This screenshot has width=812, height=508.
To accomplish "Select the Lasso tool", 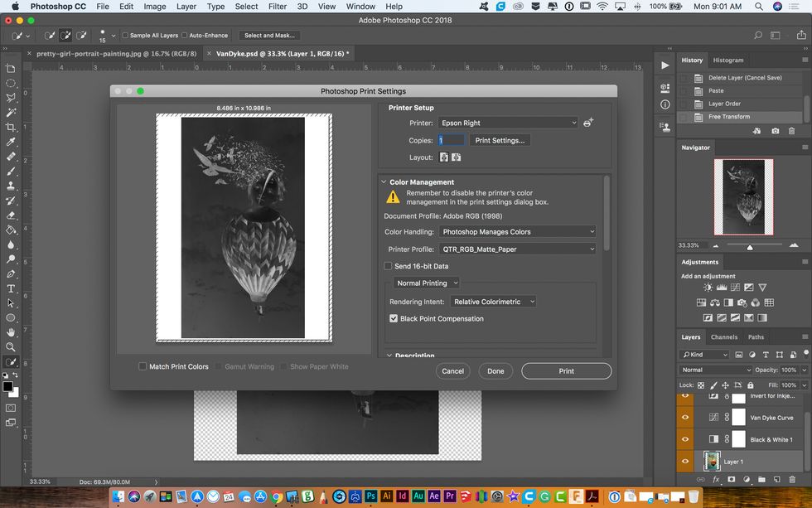I will 11,99.
